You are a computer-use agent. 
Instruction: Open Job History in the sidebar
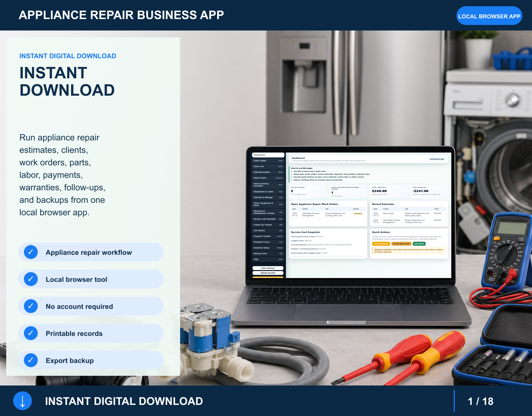268,231
